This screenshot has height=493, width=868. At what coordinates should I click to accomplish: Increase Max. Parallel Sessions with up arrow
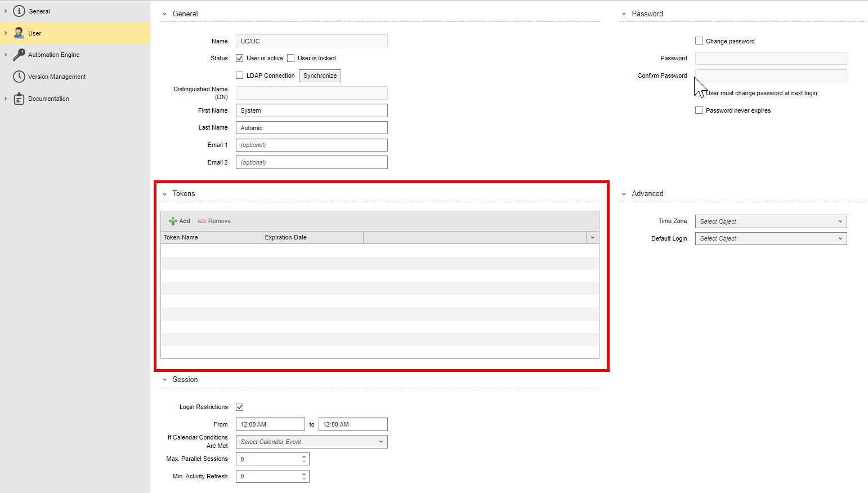pyautogui.click(x=304, y=456)
